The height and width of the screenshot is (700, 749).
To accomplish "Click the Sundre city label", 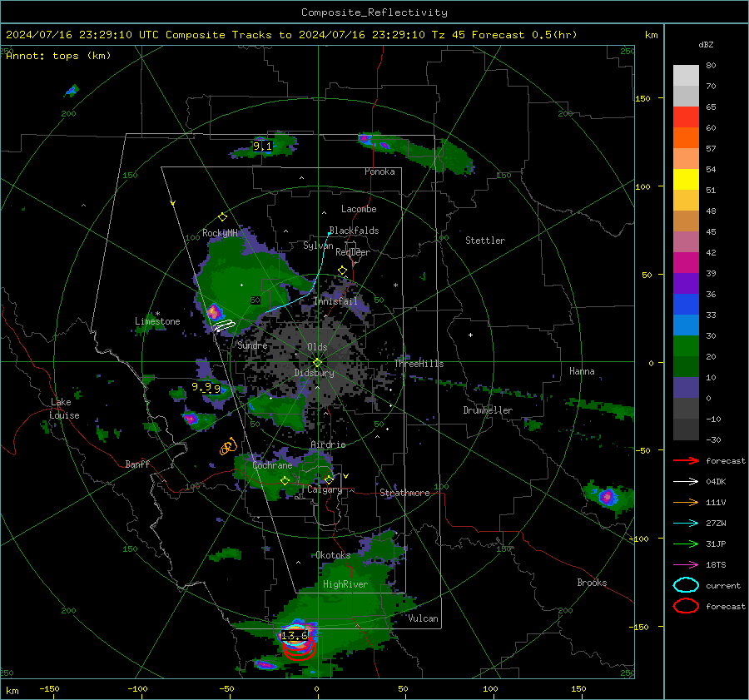I will [253, 345].
